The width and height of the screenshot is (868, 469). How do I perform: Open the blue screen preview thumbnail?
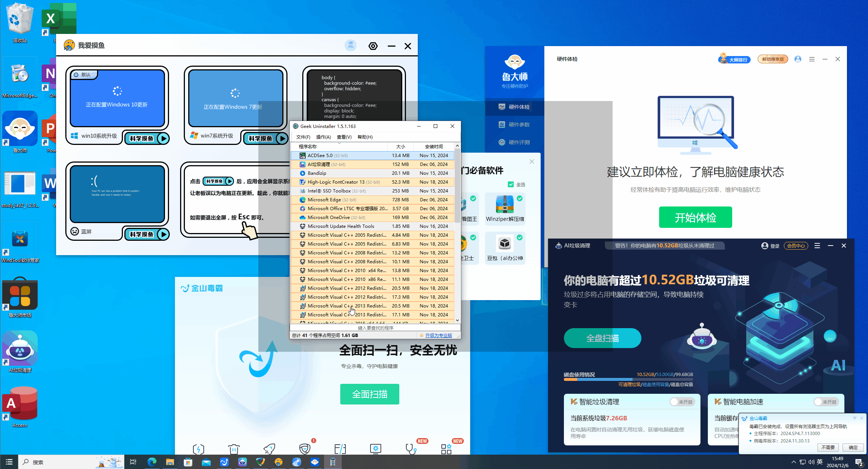pos(117,194)
